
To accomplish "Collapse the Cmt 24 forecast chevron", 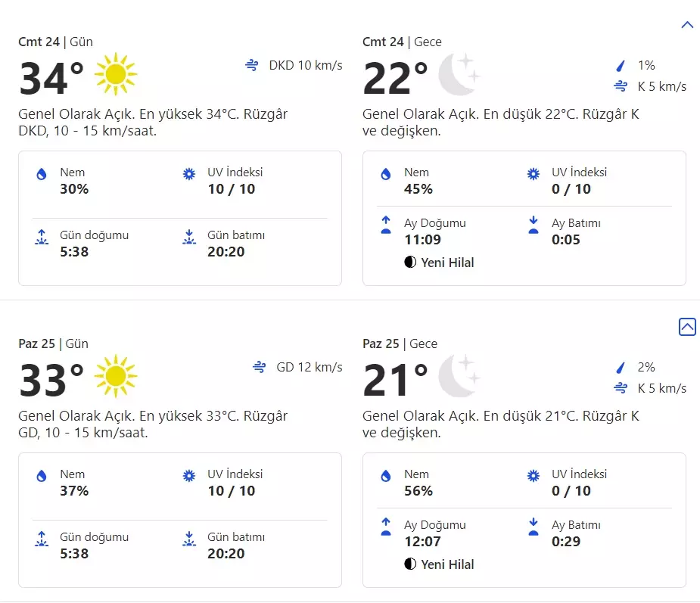I will (687, 25).
